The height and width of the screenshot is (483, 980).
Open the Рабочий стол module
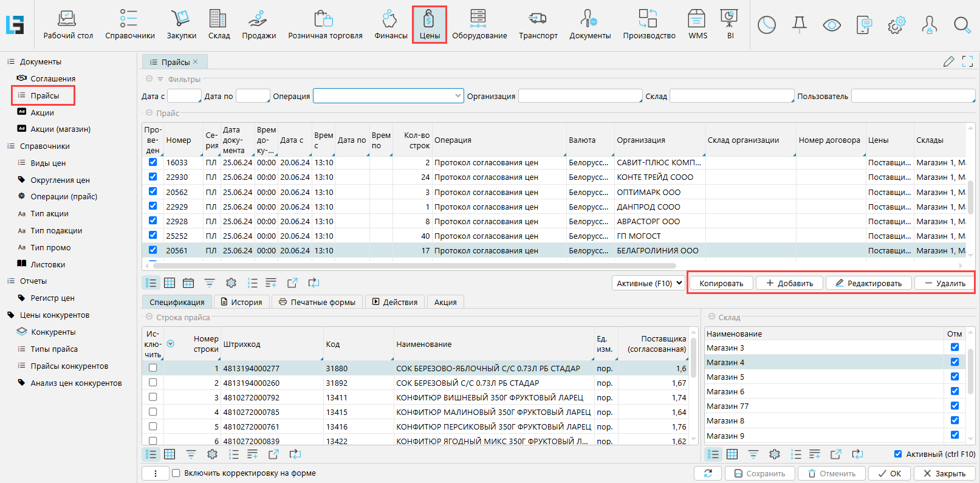pyautogui.click(x=68, y=24)
